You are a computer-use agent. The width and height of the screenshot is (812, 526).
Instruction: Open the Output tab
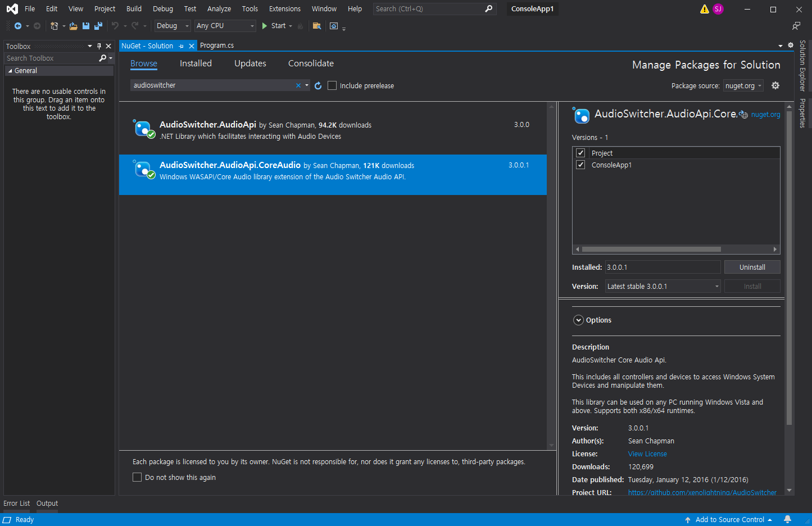(47, 504)
